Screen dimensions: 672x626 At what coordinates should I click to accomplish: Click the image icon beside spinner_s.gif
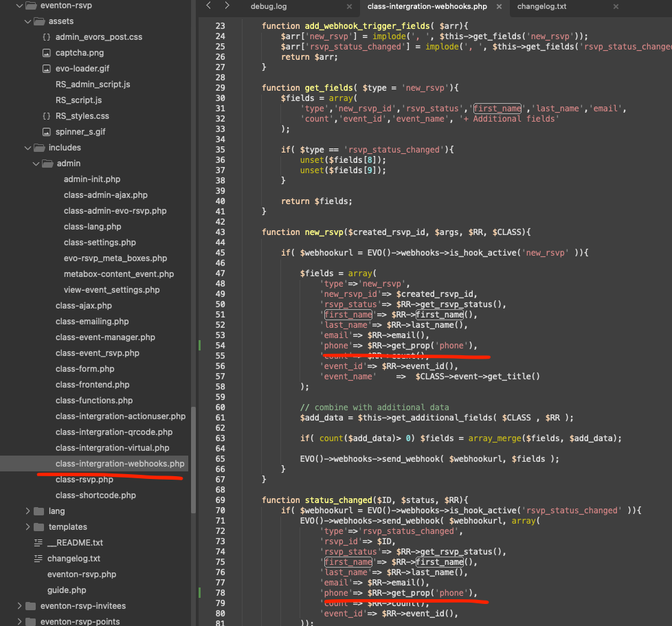(46, 132)
